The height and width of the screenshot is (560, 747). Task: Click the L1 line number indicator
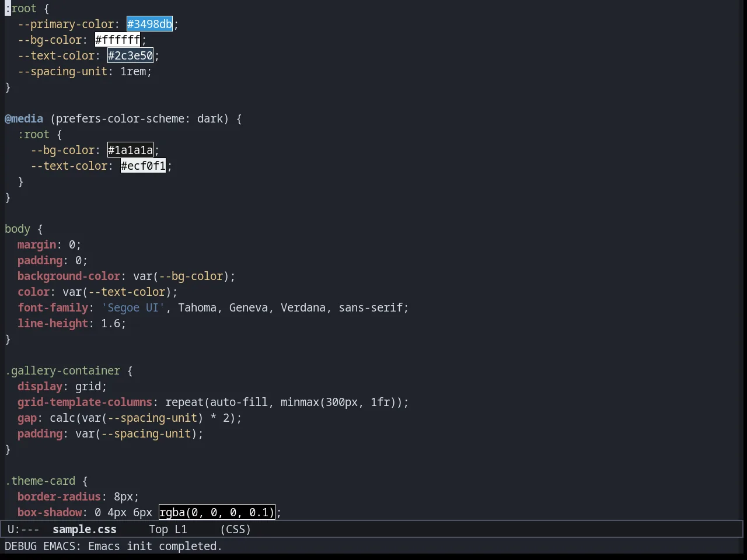(181, 529)
